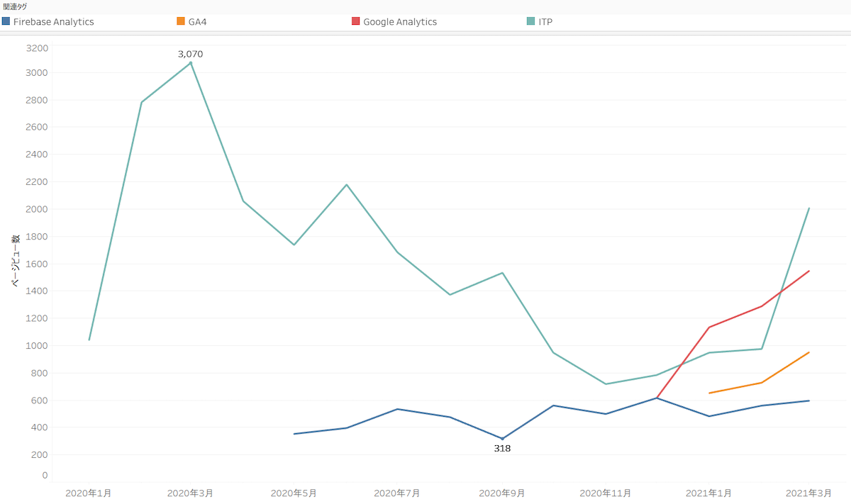The image size is (851, 504).
Task: Click the 3200 y-axis tick label
Action: tap(37, 48)
